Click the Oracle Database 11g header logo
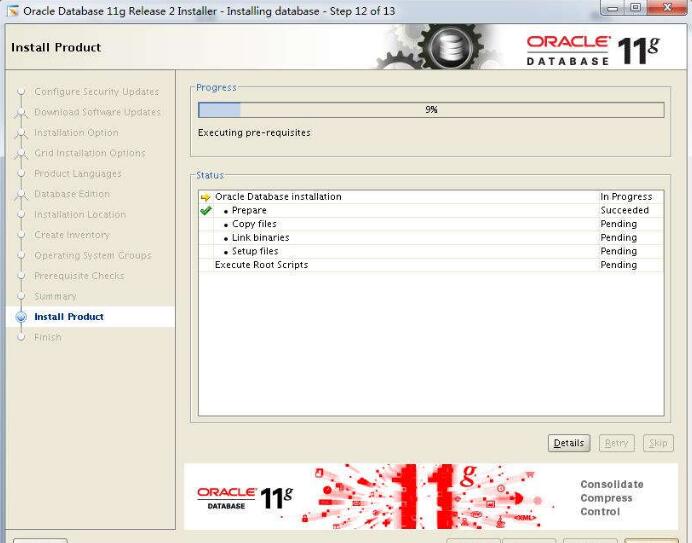The width and height of the screenshot is (692, 543). tap(593, 50)
